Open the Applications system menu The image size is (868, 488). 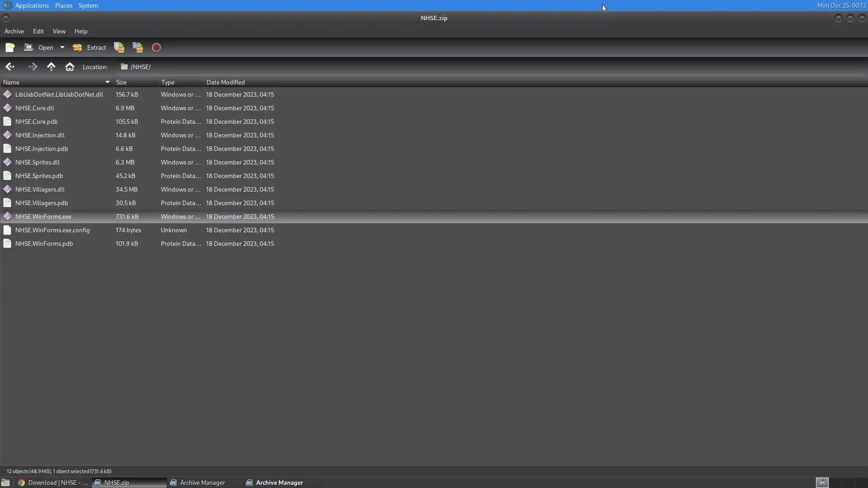click(x=32, y=5)
